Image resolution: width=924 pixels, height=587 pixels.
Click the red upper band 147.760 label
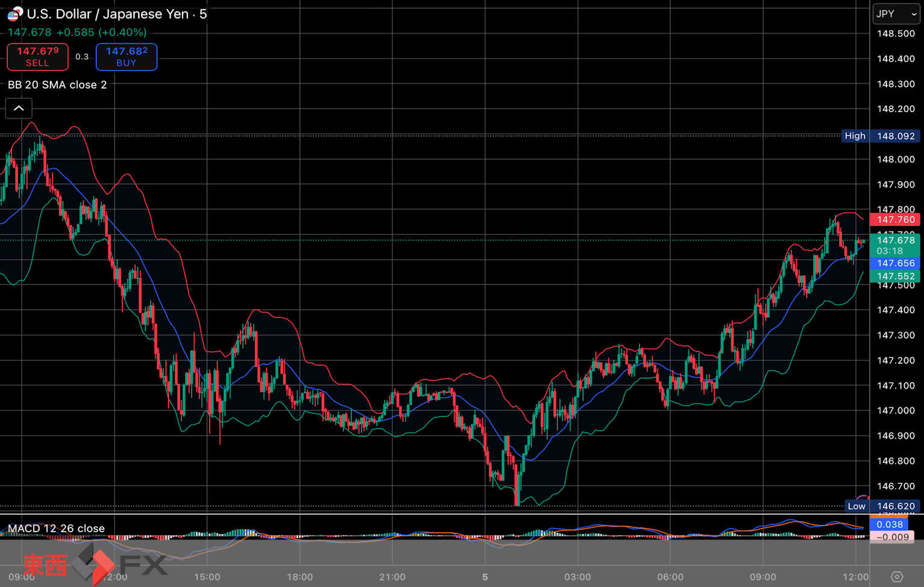(x=895, y=220)
